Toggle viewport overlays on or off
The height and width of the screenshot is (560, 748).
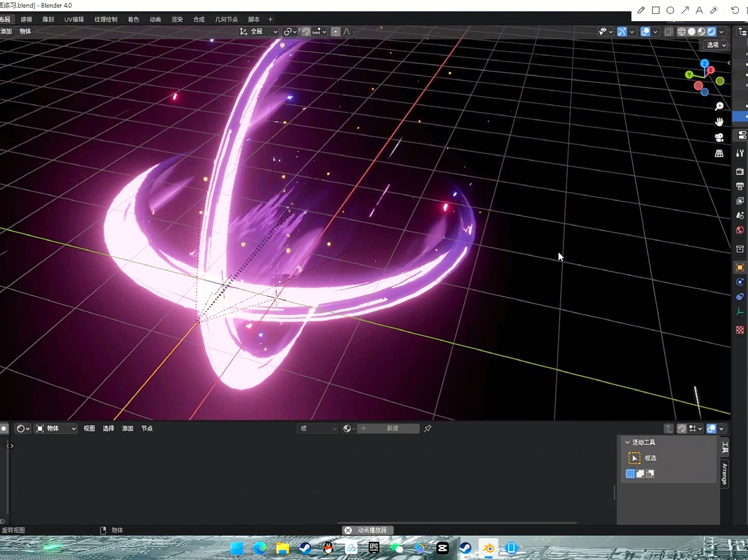click(x=645, y=32)
